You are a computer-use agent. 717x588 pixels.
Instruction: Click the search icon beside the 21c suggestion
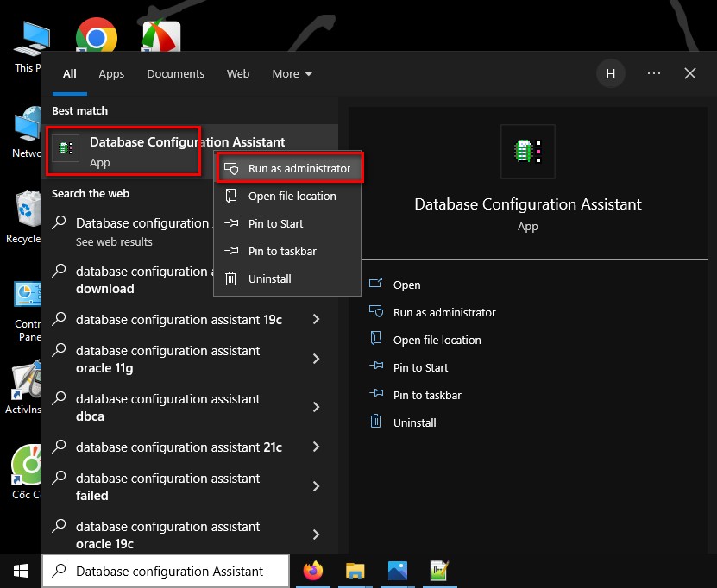point(59,447)
